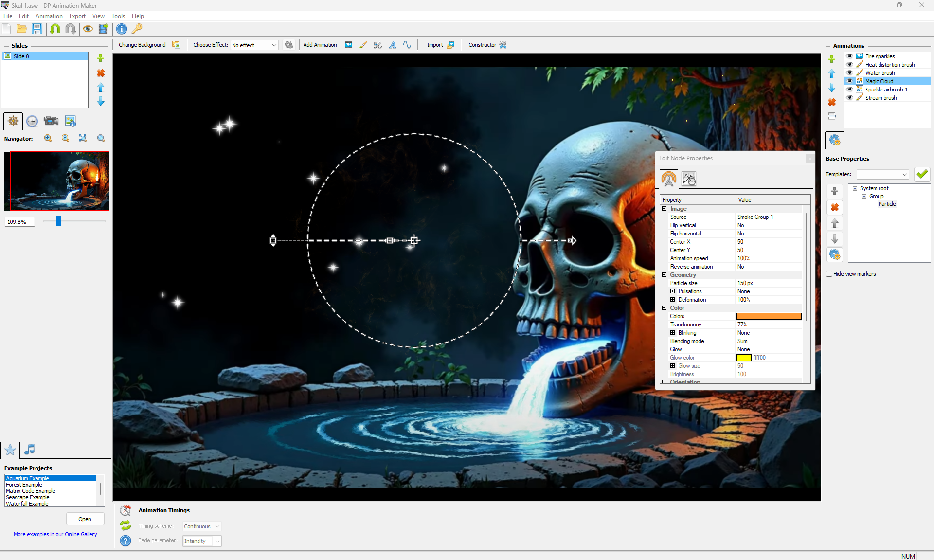Click the Undo arrow icon
Screen dimensions: 934x560
(55, 29)
